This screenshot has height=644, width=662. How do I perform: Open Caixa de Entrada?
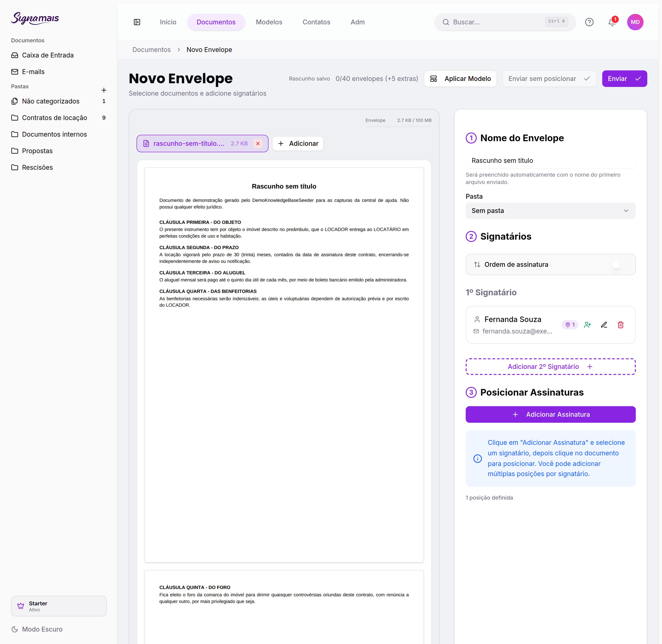point(58,55)
